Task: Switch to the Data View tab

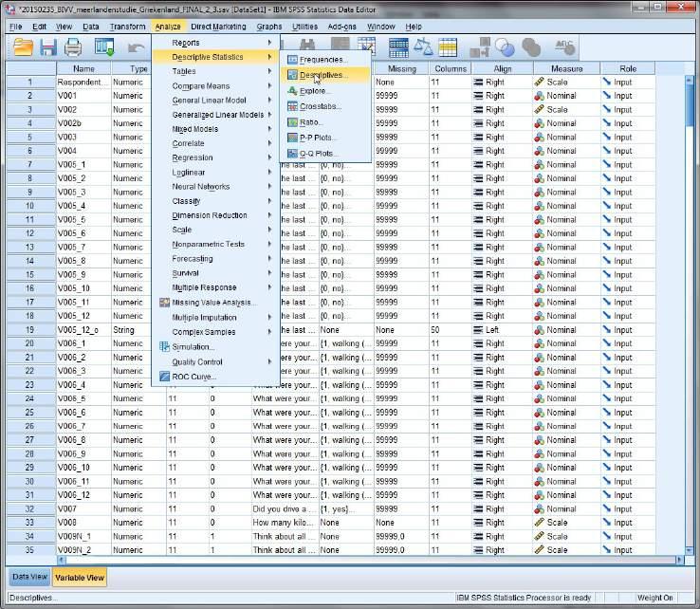Action: click(x=30, y=577)
